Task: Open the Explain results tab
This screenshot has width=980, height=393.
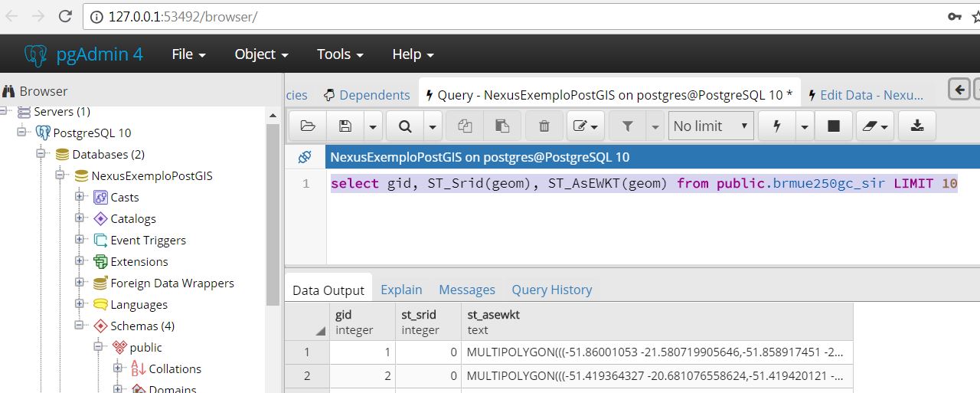Action: coord(401,290)
